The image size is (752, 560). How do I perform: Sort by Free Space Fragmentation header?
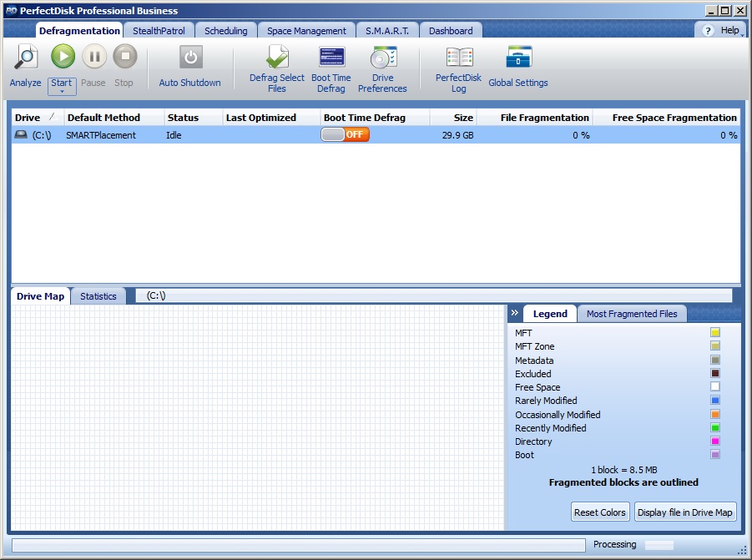667,118
